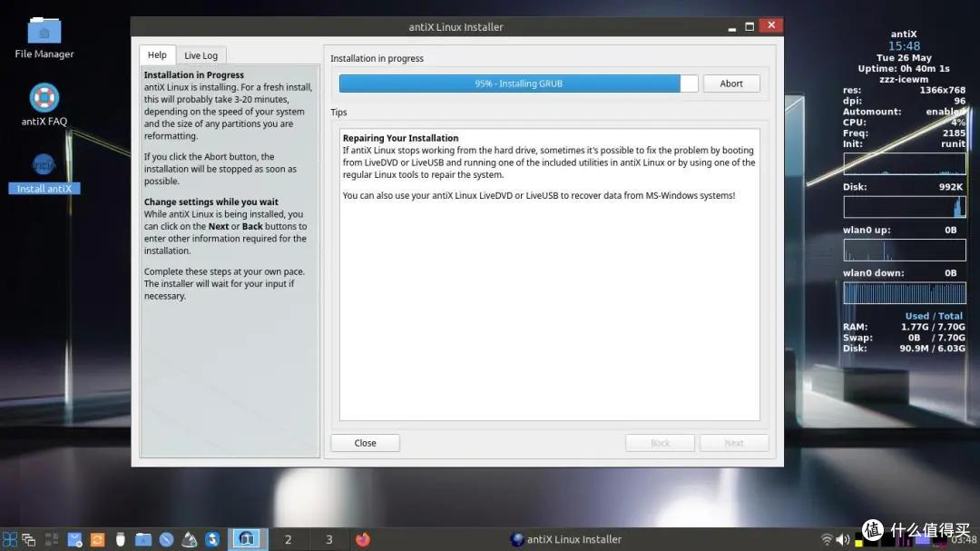Minimize the antiX Linux Installer window
The image size is (980, 551).
click(x=732, y=27)
